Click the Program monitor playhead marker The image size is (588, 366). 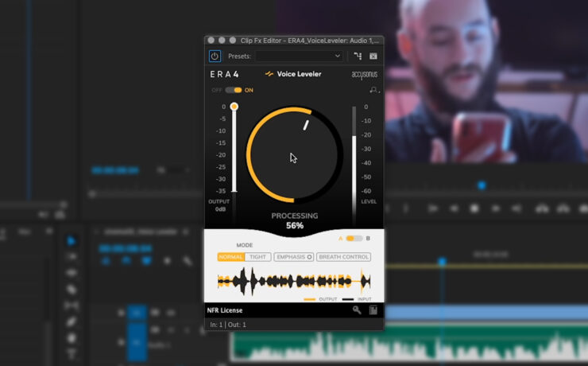pos(482,185)
